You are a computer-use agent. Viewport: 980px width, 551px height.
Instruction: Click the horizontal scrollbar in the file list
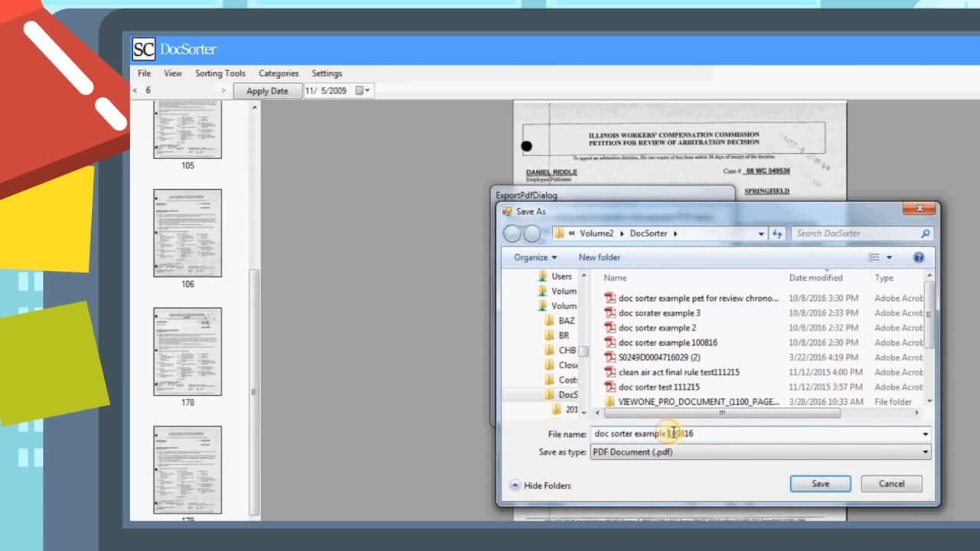click(x=721, y=413)
